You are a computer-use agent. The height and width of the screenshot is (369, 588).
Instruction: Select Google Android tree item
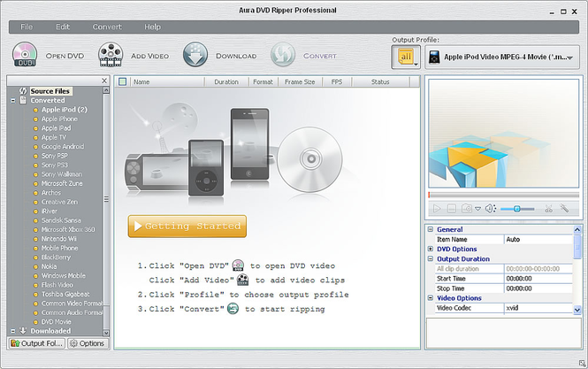(x=63, y=146)
